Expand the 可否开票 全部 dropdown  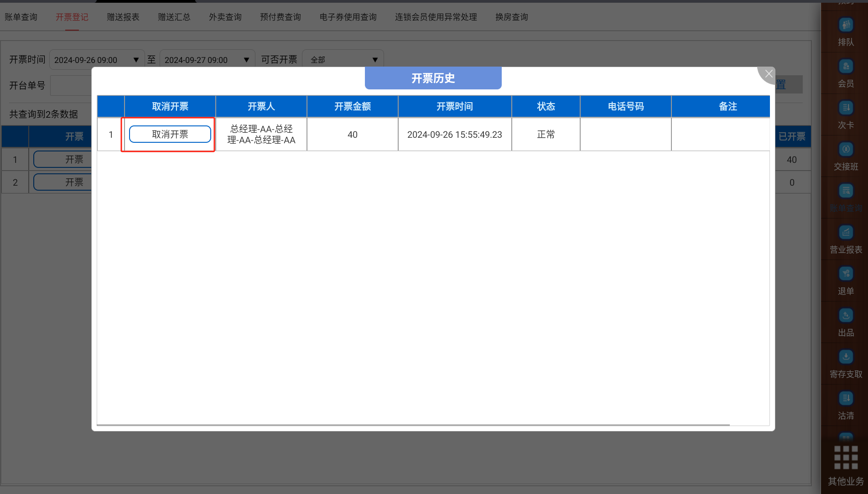point(343,60)
